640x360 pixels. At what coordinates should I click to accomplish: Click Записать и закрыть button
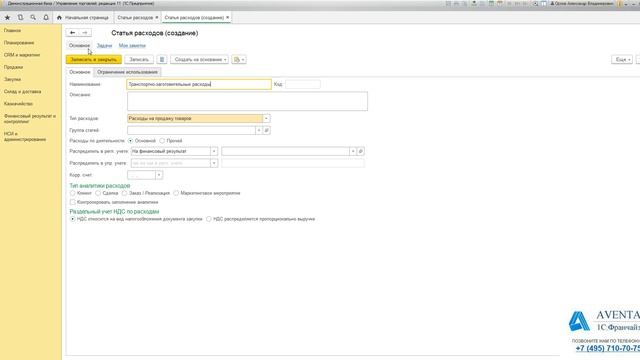(93, 60)
